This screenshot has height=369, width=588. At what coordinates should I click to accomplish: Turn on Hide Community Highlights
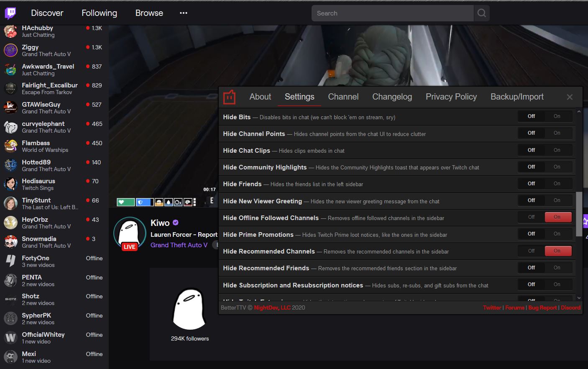point(557,167)
